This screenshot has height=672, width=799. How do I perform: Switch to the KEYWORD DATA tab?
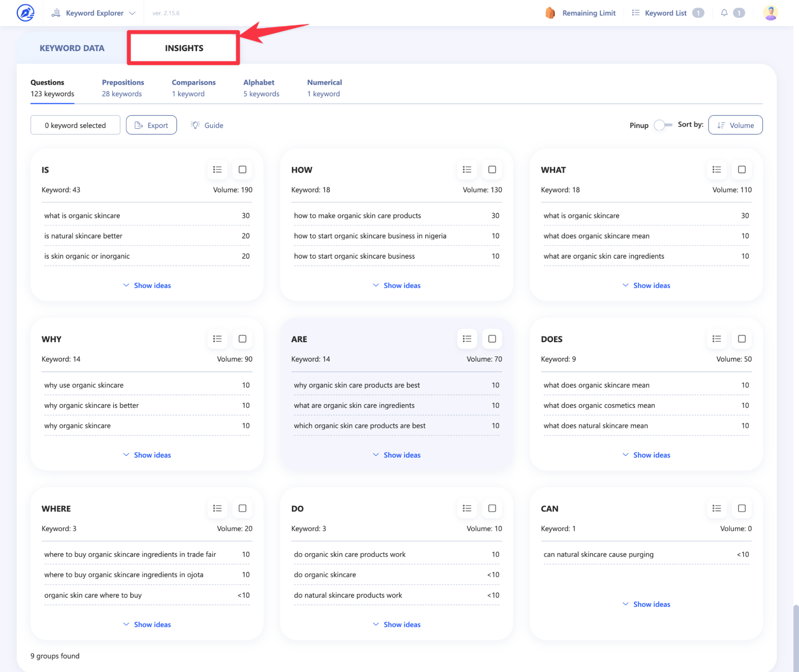point(72,48)
